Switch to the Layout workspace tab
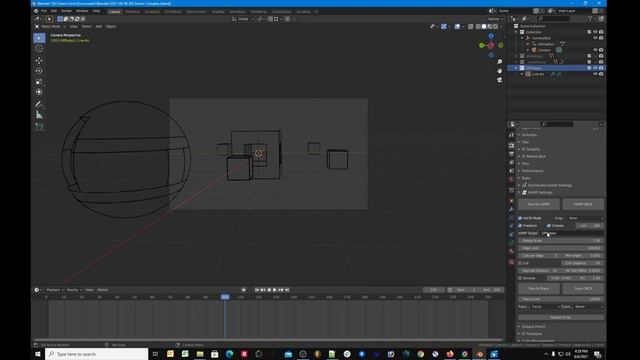Screen dimensions: 640x360 pos(115,12)
